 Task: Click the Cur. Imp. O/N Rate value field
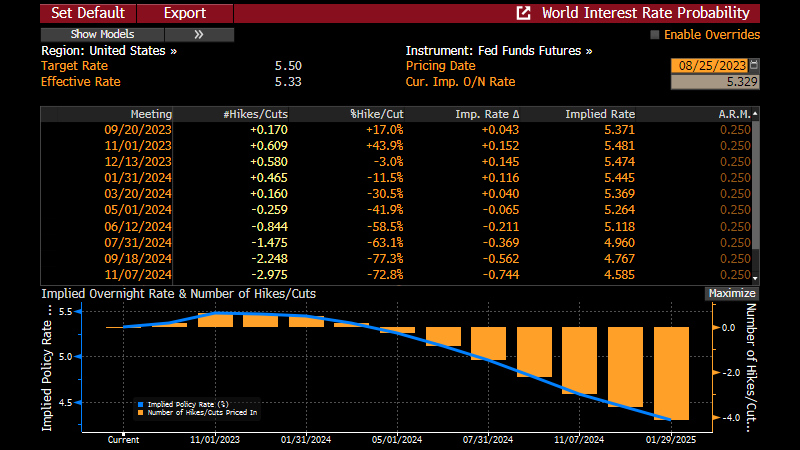coord(714,82)
